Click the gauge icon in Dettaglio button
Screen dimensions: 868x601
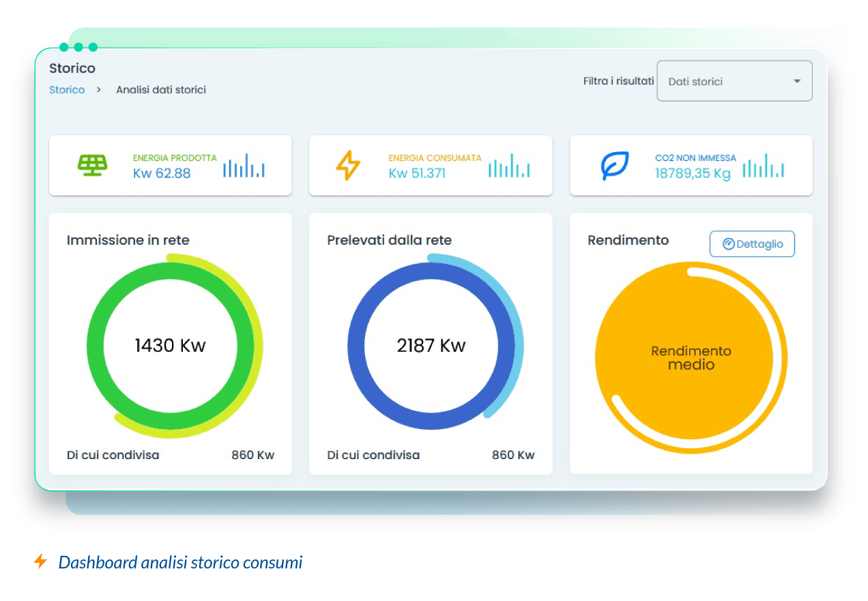click(728, 244)
